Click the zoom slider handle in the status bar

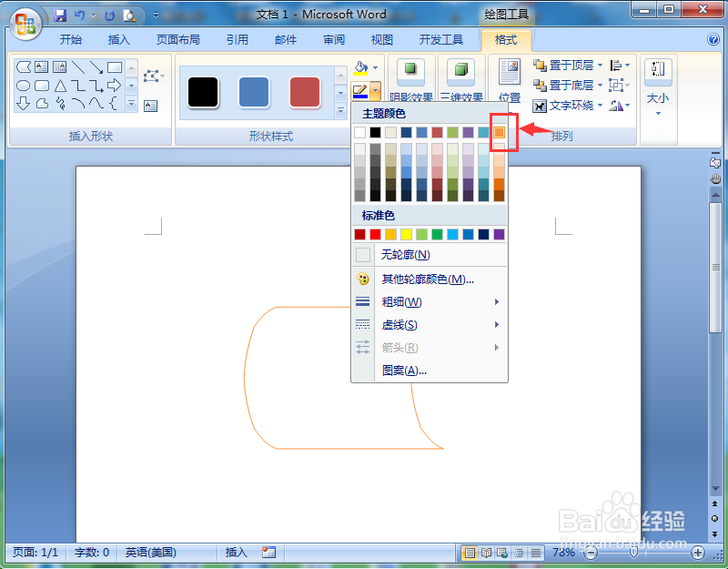click(632, 553)
